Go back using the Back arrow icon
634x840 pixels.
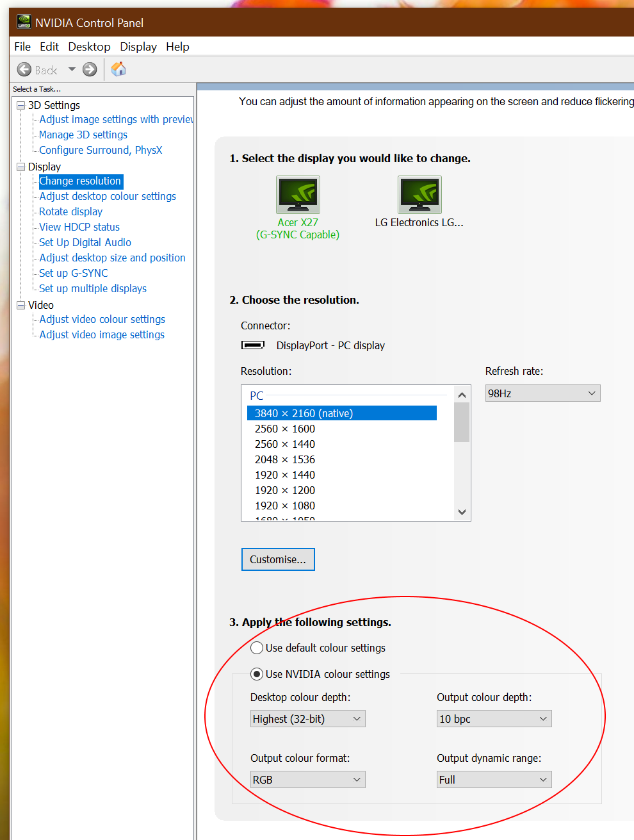24,69
